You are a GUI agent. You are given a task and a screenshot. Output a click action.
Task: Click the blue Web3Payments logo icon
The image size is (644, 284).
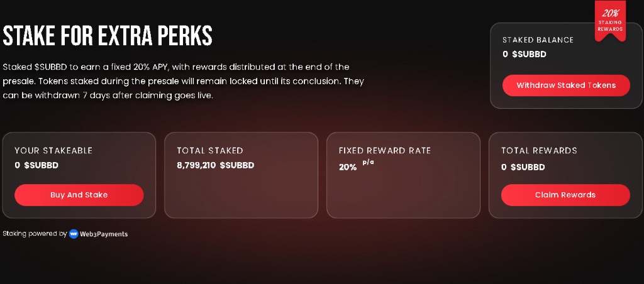click(x=74, y=234)
